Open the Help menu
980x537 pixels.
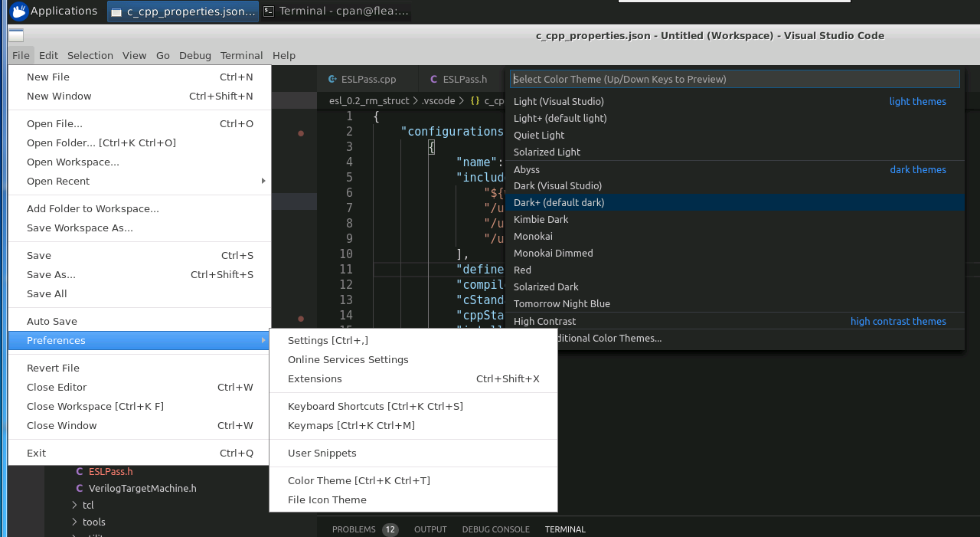(284, 55)
